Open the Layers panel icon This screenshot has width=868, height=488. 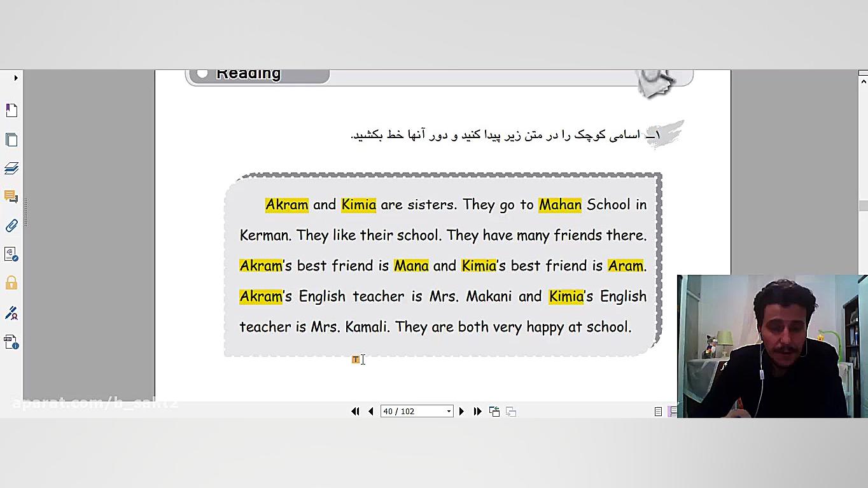[11, 168]
